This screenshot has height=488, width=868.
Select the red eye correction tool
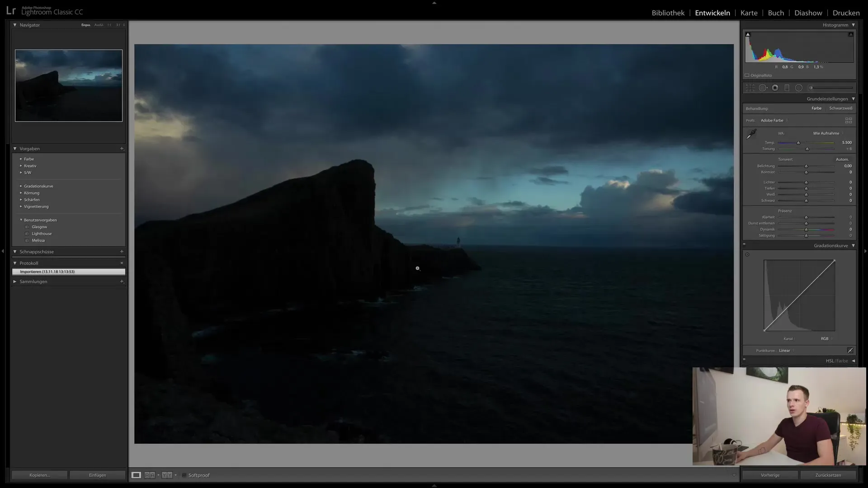(775, 88)
